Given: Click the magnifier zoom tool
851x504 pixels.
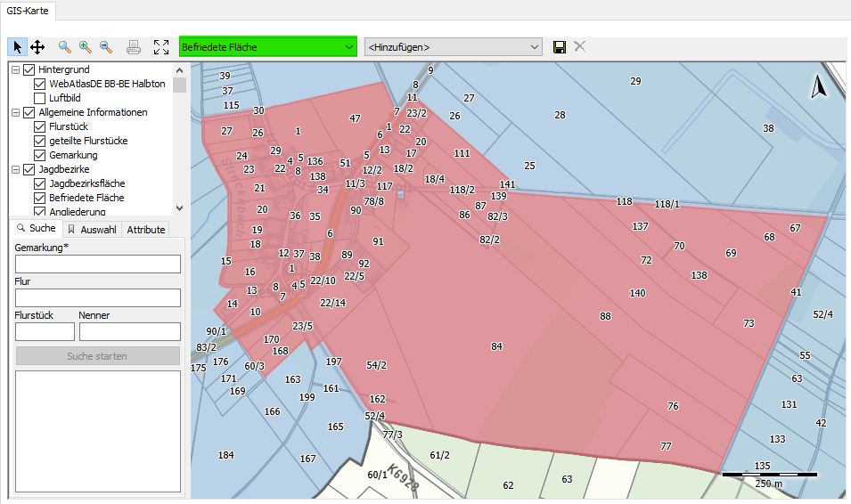Looking at the screenshot, I should 64,47.
